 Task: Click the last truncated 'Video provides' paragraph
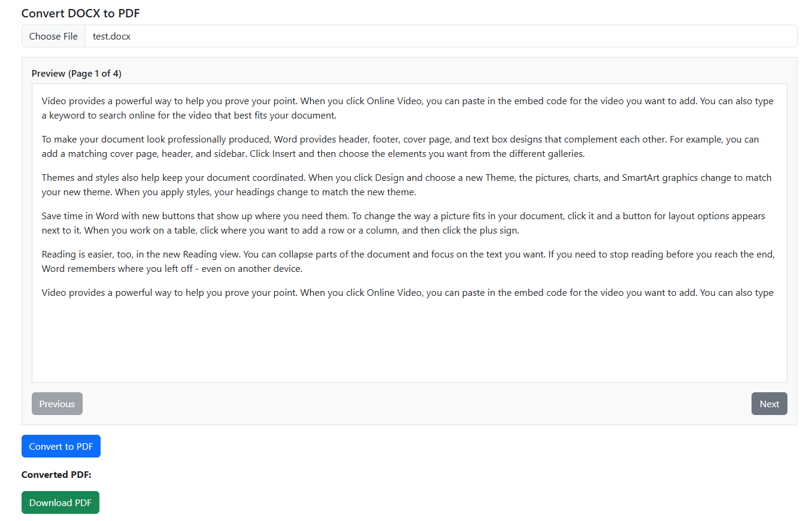[408, 293]
